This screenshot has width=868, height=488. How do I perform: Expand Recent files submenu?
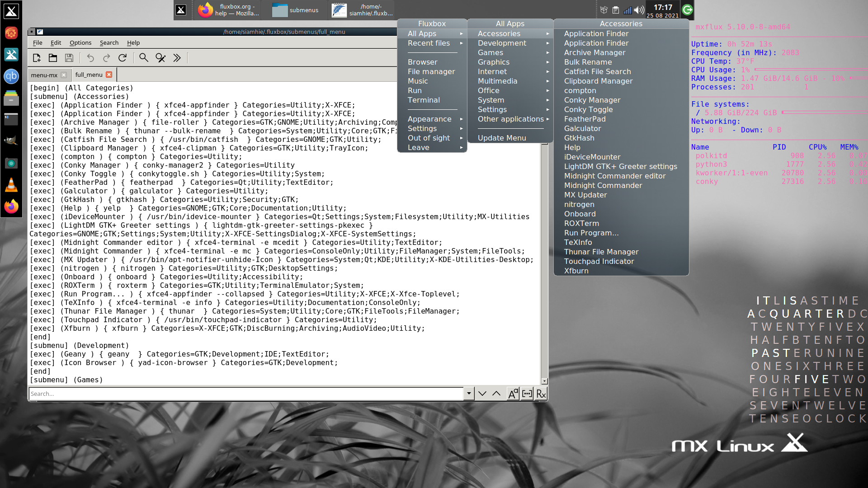coord(432,43)
